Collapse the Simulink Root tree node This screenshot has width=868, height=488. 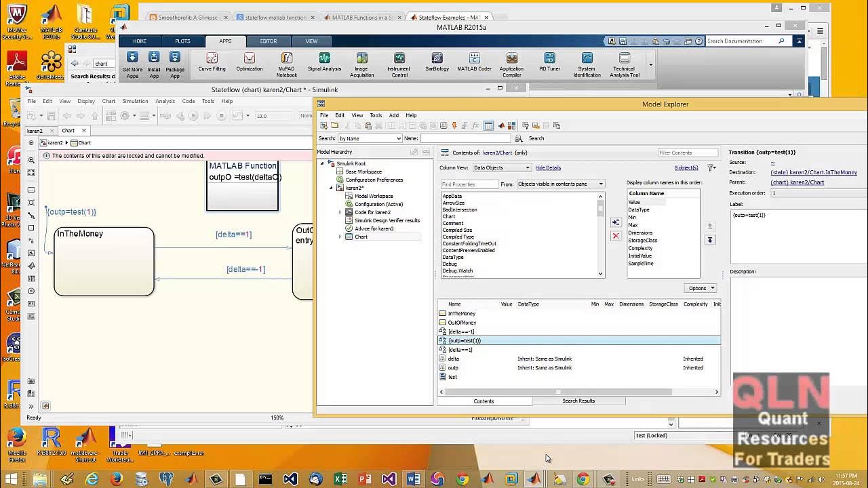322,163
